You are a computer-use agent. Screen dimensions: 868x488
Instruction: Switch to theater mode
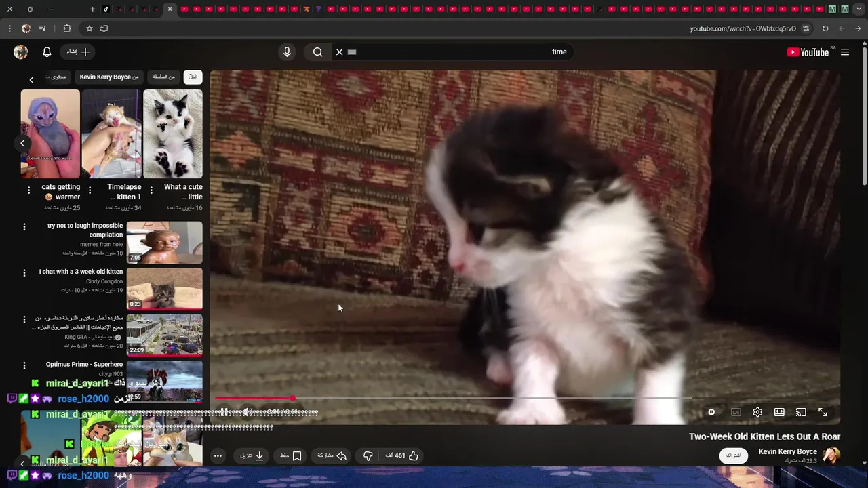click(779, 412)
